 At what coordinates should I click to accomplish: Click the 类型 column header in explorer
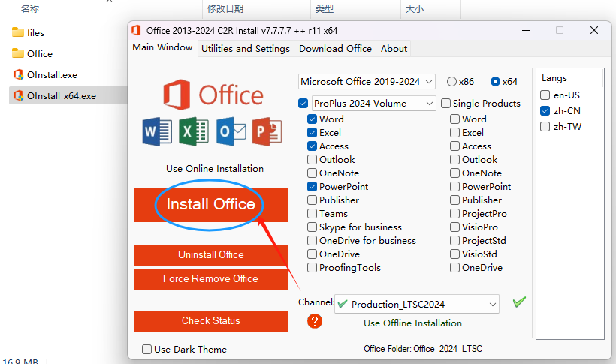(x=325, y=9)
